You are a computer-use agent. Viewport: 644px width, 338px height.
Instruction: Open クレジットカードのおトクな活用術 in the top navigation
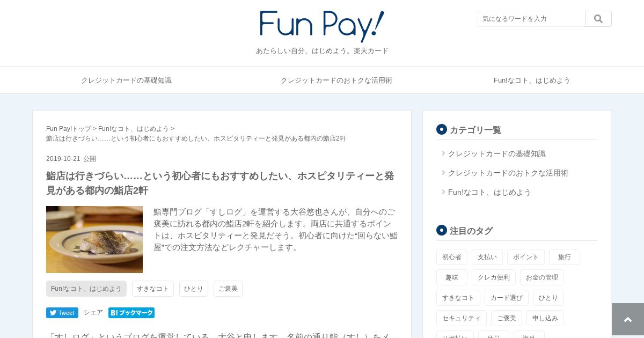point(336,80)
